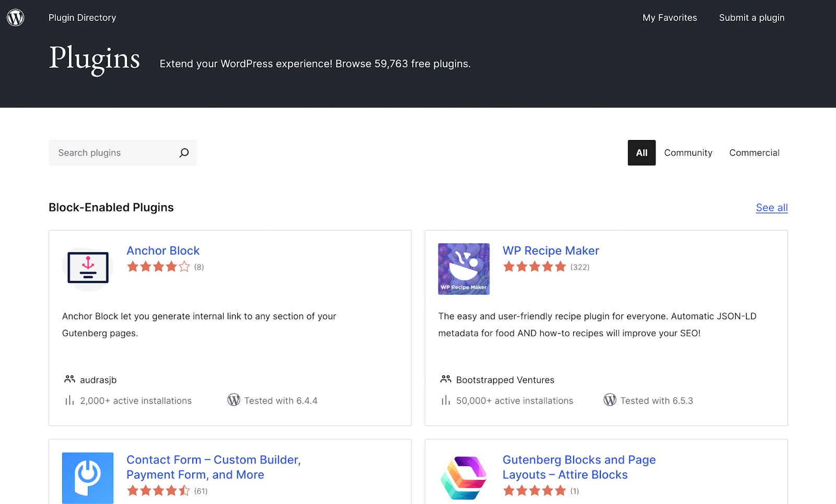This screenshot has height=504, width=836.
Task: Click the Plugins page heading
Action: tap(95, 60)
